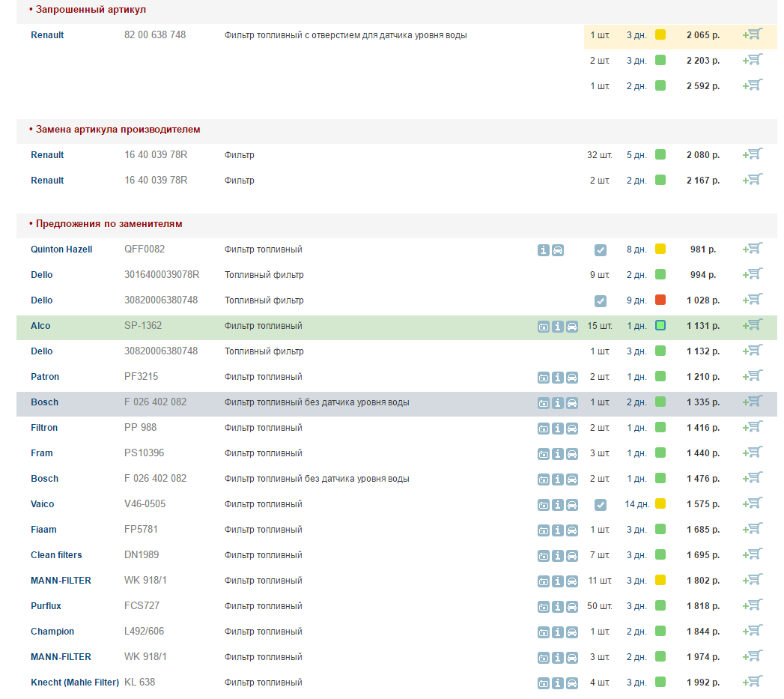
Task: Select article number FCS727
Action: tap(142, 606)
